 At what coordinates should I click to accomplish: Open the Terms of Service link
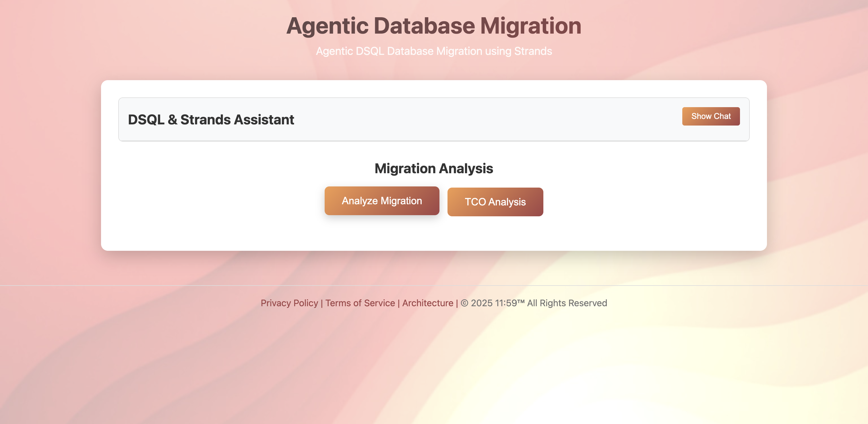click(360, 303)
